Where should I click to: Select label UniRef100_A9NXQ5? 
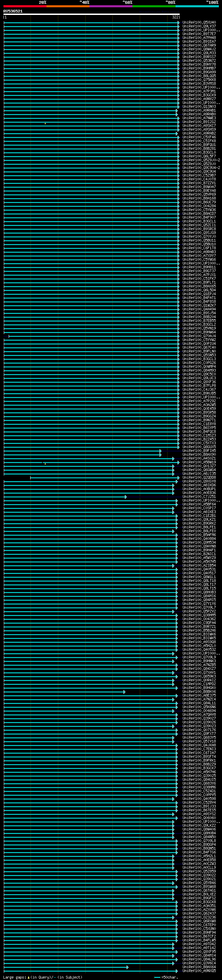[x=199, y=971]
